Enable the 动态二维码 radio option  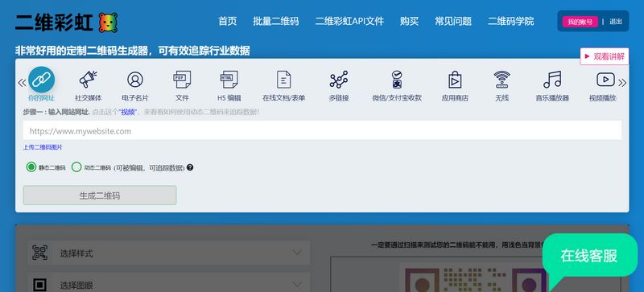click(76, 167)
